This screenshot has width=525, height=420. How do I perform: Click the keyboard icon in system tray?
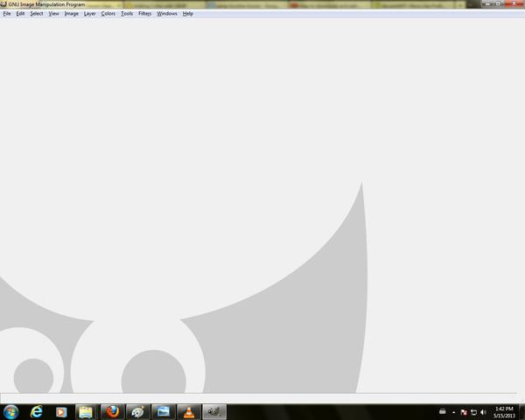tap(442, 412)
